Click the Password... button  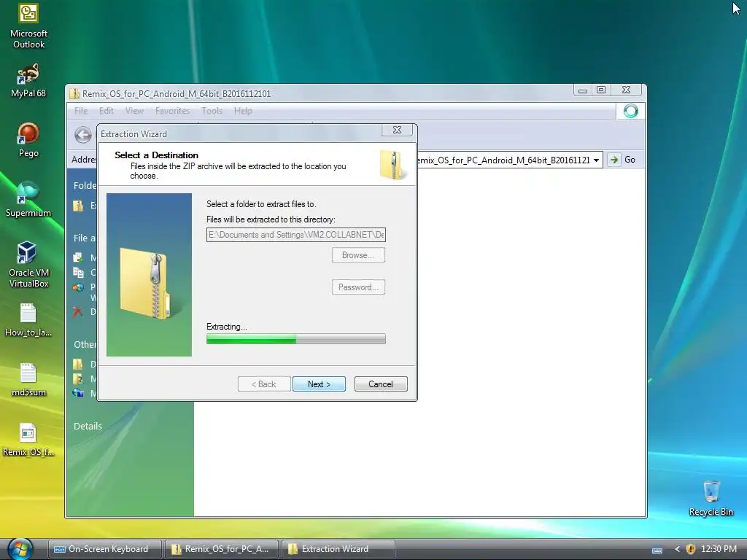pyautogui.click(x=358, y=287)
